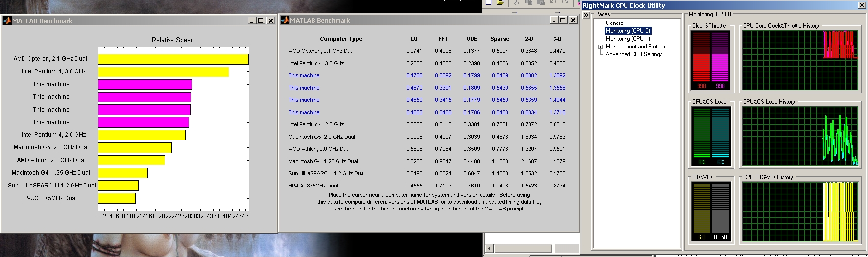
Task: Click the Copy toolbar icon
Action: [x=529, y=2]
